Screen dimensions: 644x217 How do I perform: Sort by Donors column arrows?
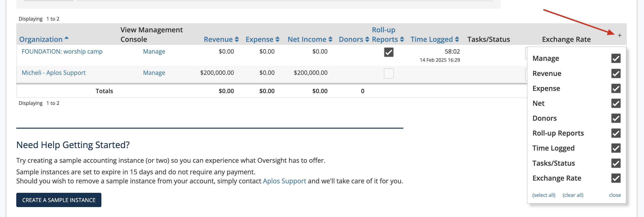(367, 39)
